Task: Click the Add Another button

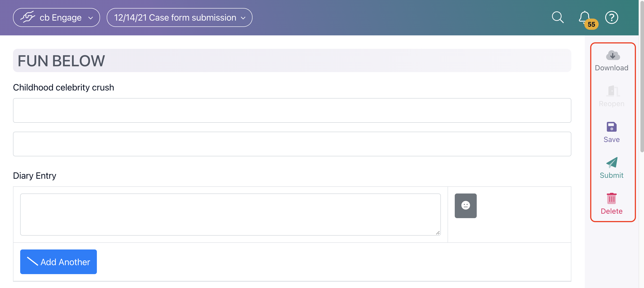Action: (59, 262)
